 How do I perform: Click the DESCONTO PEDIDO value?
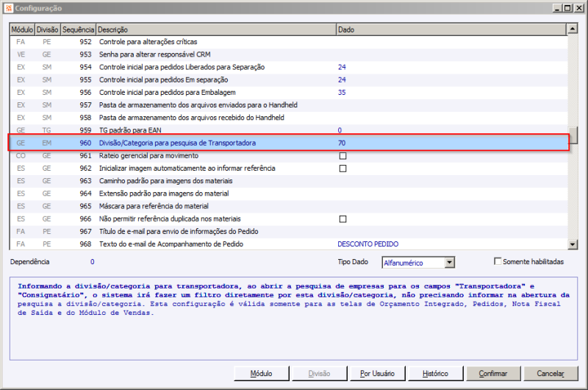pos(368,244)
